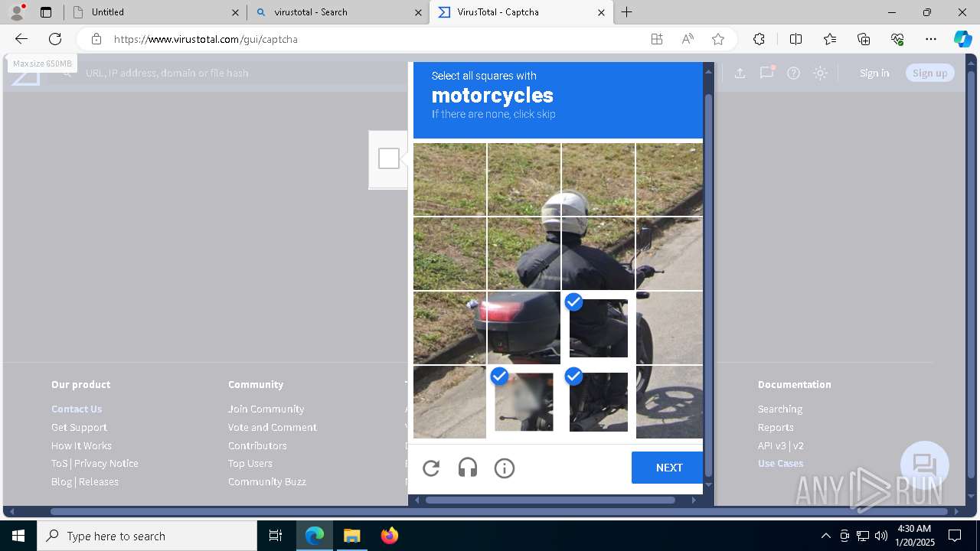Image resolution: width=980 pixels, height=551 pixels.
Task: Select the tile with the handlebar mirror
Action: click(x=670, y=253)
